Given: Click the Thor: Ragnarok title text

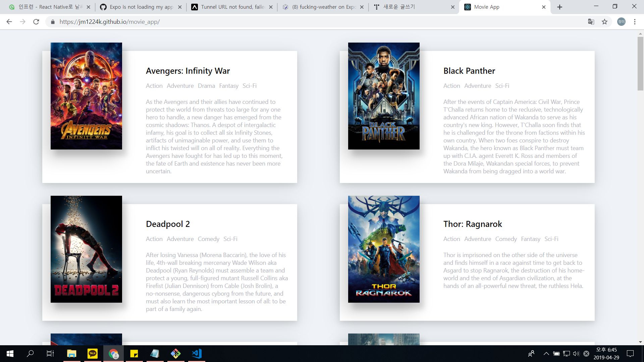Looking at the screenshot, I should [473, 224].
